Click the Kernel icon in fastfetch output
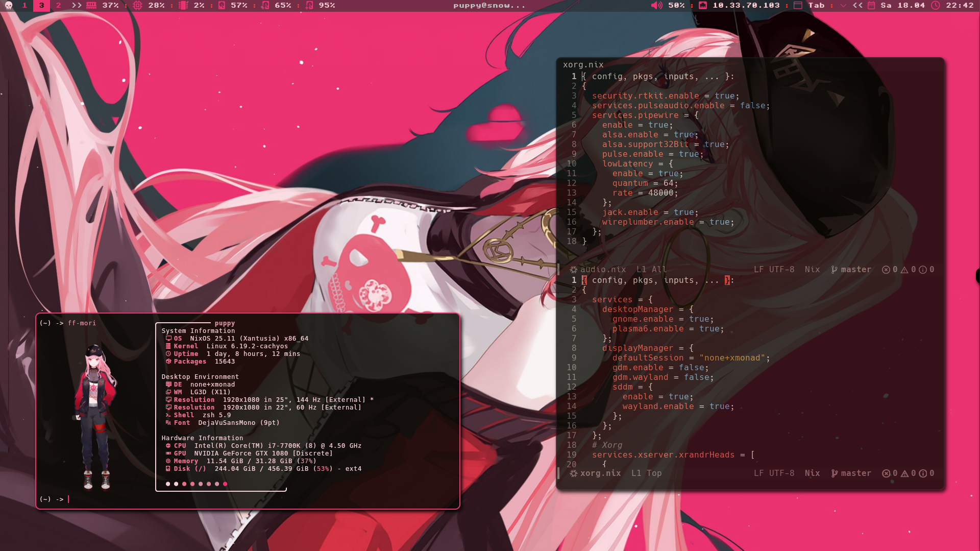The width and height of the screenshot is (980, 551). [x=168, y=346]
